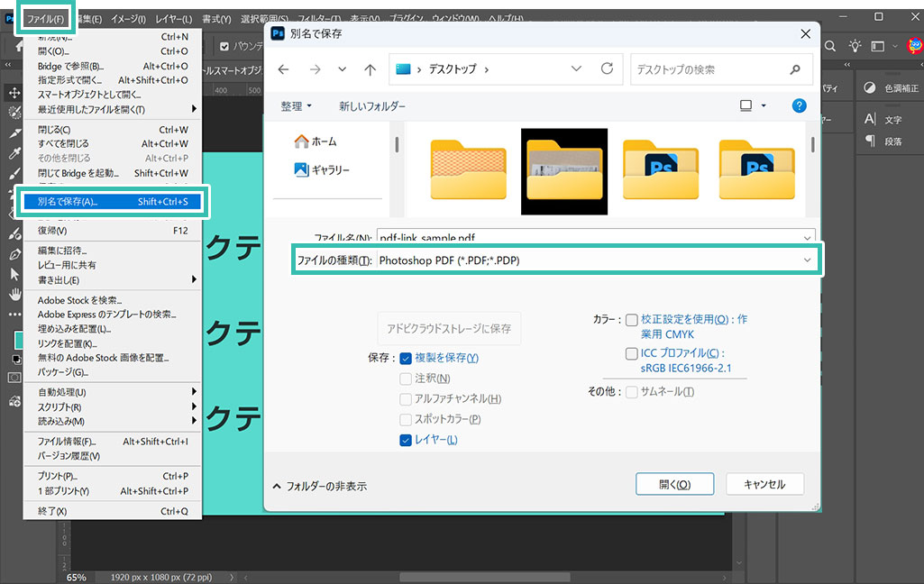Screen dimensions: 924x584
Task: Go back in the save dialog
Action: coord(283,69)
